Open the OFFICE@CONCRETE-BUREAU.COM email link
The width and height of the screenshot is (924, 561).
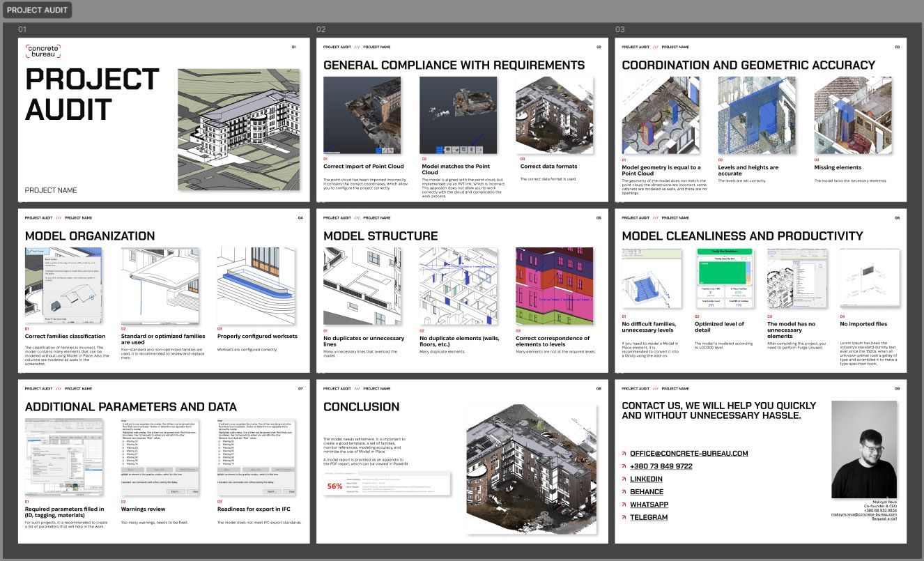[x=689, y=454]
